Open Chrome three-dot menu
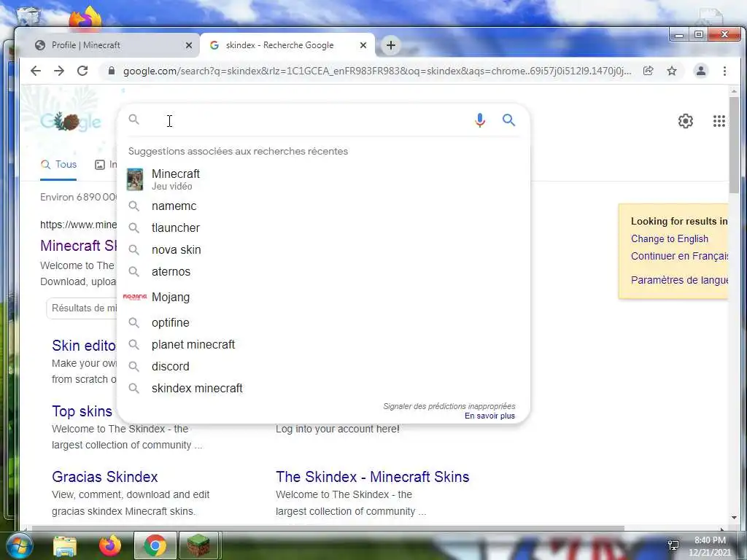This screenshot has height=560, width=747. coord(724,71)
